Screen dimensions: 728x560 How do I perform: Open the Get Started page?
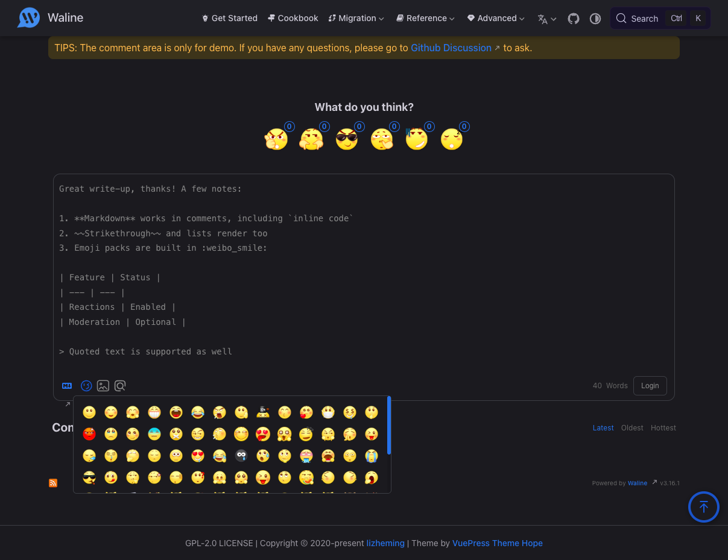[x=229, y=18]
